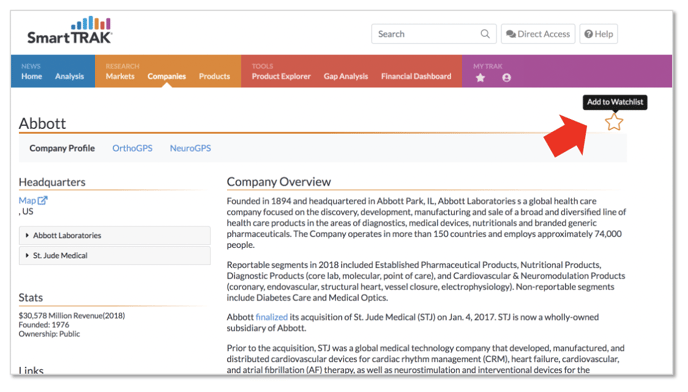Go to Home in News menu
688x392 pixels.
pos(32,76)
